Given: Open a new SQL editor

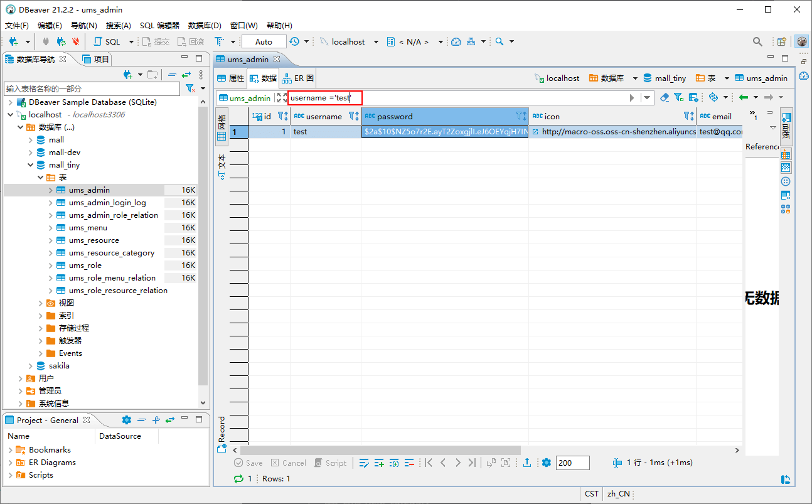Looking at the screenshot, I should [107, 41].
